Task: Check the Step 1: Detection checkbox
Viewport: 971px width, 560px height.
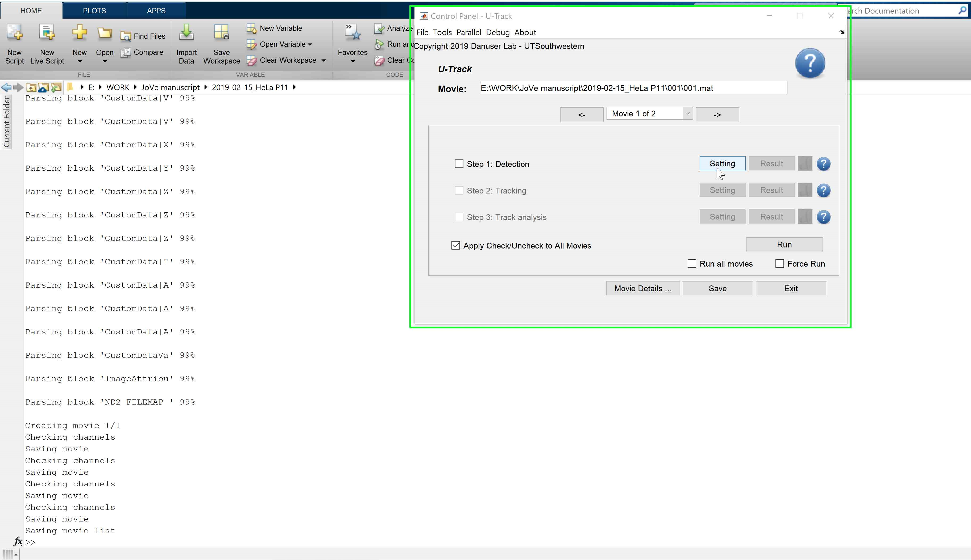Action: (459, 164)
